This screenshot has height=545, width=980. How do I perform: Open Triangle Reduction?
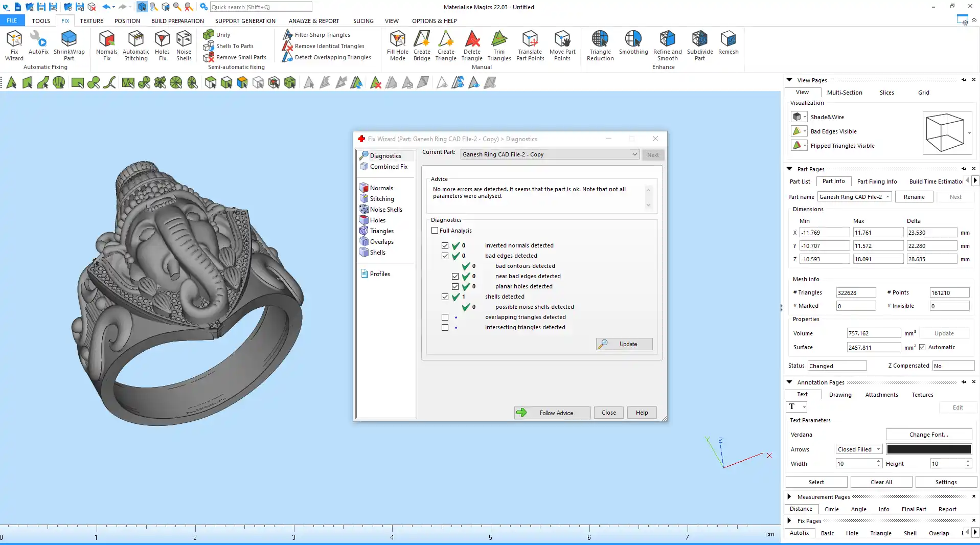click(x=600, y=45)
